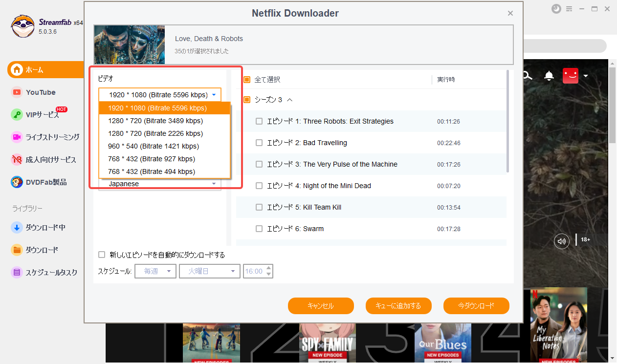Check エピソード 1: Three Robots: Exit Strategies

point(259,121)
